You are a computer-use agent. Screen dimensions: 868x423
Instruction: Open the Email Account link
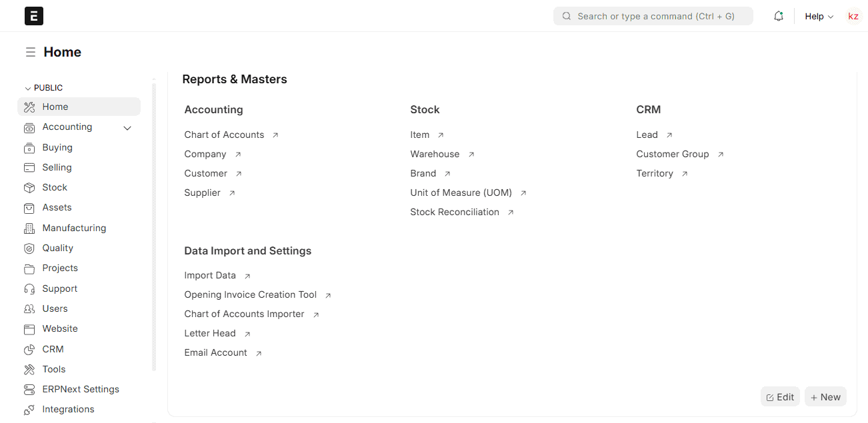click(216, 352)
